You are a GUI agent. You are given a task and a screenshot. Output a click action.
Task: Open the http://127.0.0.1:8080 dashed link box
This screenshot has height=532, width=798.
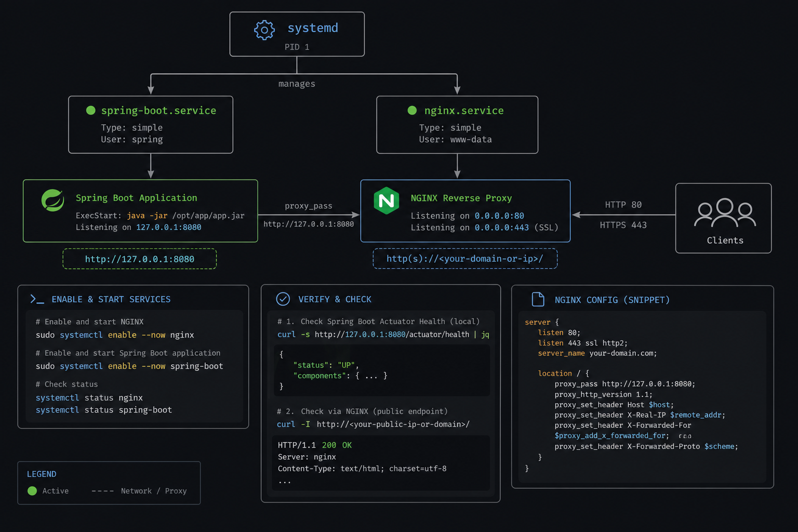tap(140, 259)
